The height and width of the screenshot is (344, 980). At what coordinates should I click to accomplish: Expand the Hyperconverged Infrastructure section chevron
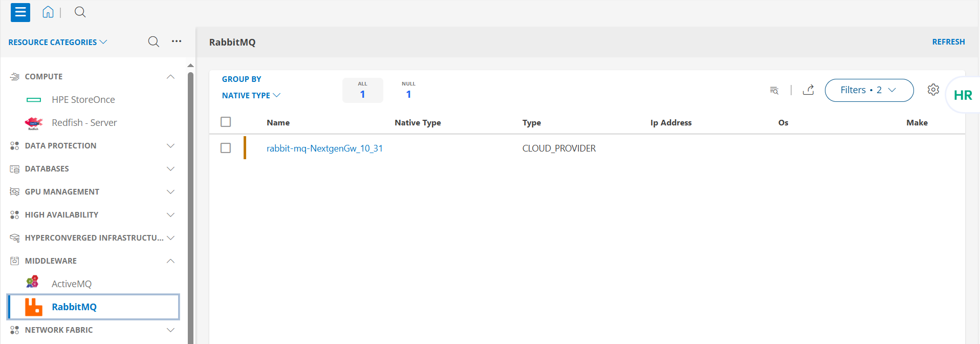(171, 238)
